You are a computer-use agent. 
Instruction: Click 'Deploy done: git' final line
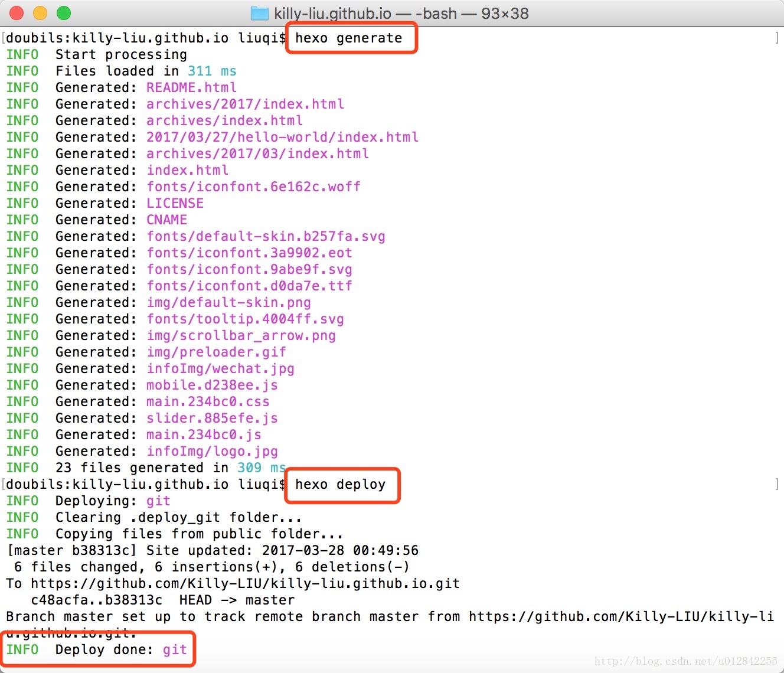97,650
